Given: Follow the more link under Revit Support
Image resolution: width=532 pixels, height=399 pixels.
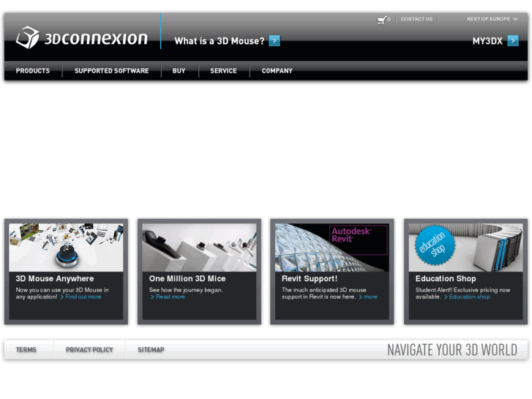Looking at the screenshot, I should (368, 297).
